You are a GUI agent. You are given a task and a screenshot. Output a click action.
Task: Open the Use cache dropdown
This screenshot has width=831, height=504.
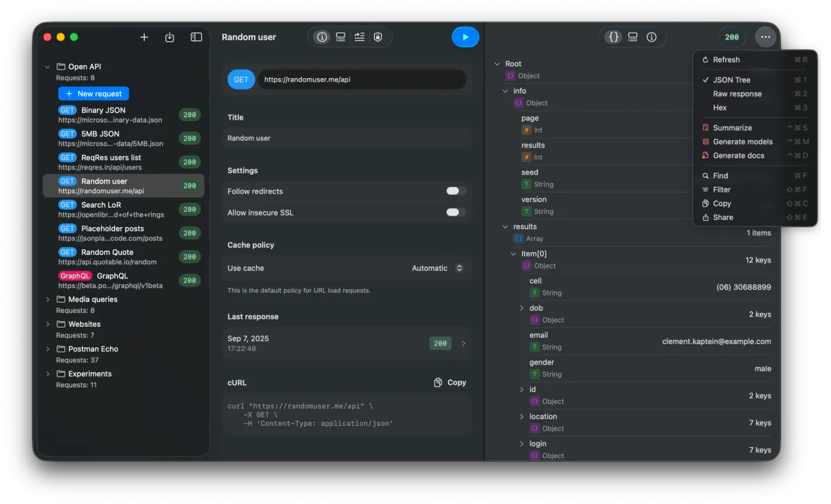(x=438, y=268)
